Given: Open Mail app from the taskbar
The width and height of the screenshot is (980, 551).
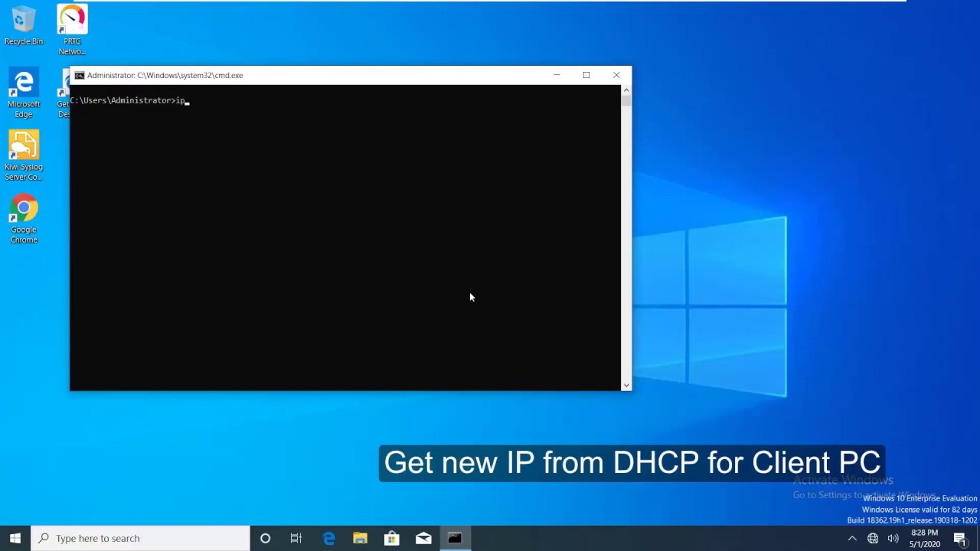Looking at the screenshot, I should tap(423, 538).
